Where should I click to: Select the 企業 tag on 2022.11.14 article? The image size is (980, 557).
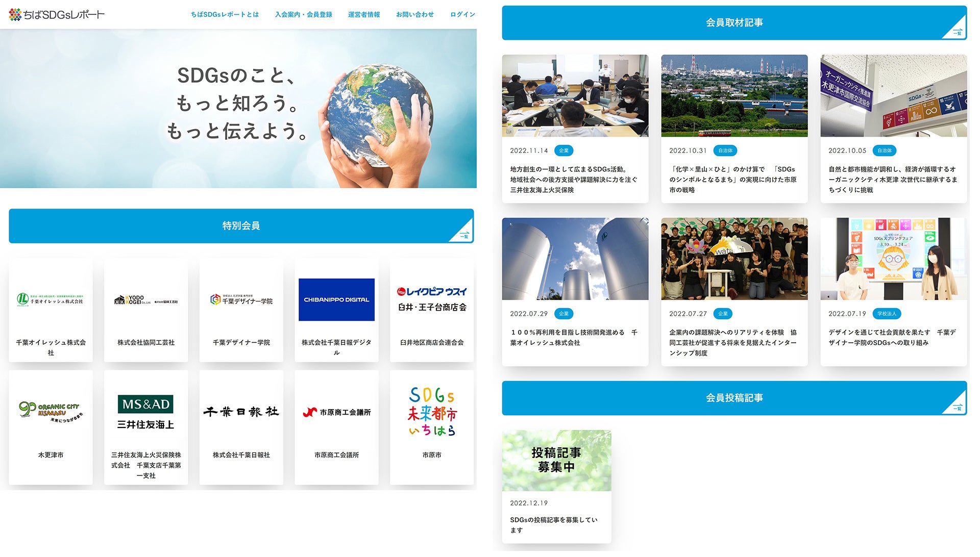(563, 150)
